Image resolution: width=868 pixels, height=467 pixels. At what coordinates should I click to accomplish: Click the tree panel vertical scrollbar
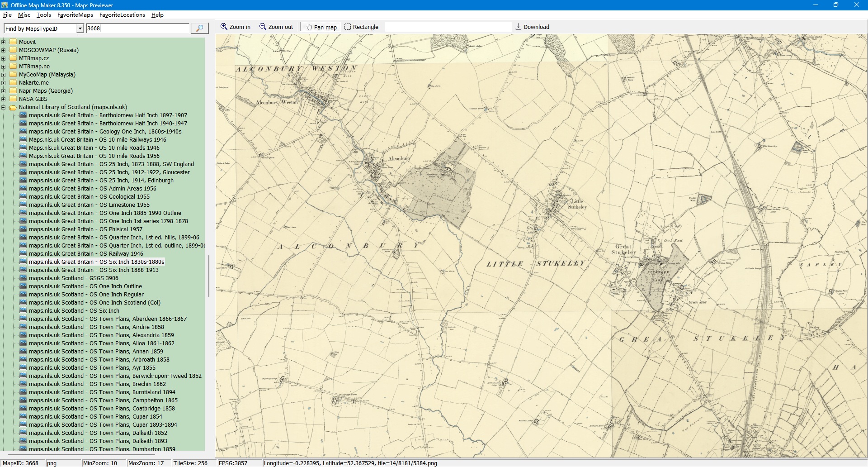pos(208,276)
